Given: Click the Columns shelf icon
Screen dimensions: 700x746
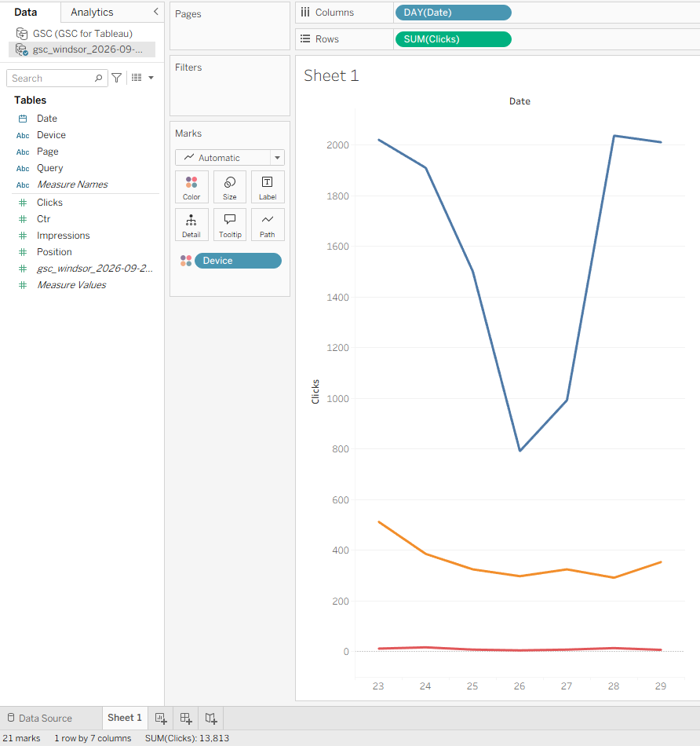Looking at the screenshot, I should [x=305, y=13].
